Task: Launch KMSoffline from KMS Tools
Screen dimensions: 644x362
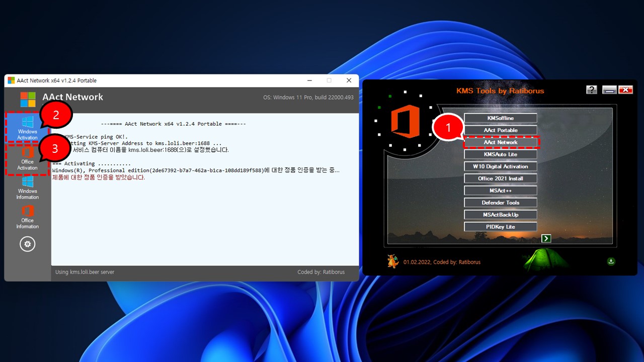Action: click(x=501, y=118)
